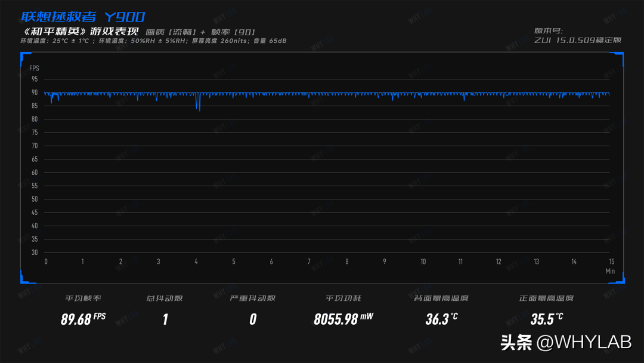Click minute 13 on the time axis
644x363 pixels.
[537, 262]
